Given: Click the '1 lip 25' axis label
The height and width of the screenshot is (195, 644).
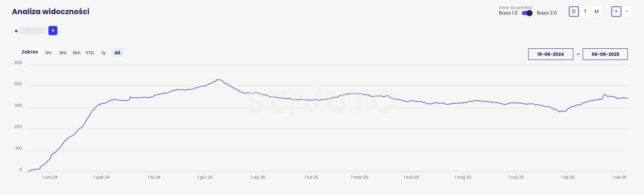Looking at the screenshot, I should click(568, 177).
